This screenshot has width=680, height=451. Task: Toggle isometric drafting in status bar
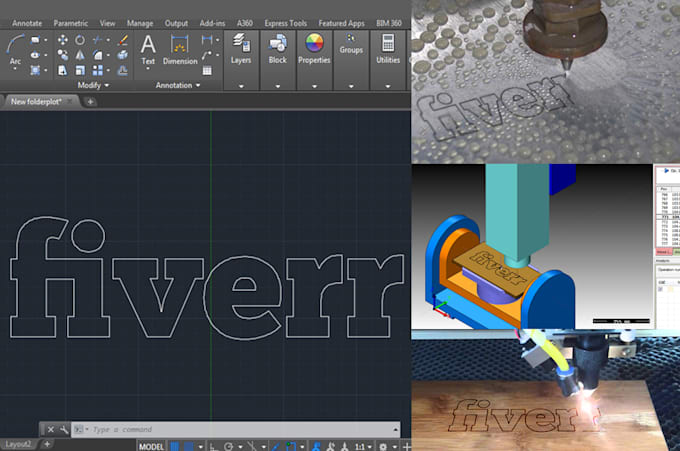(x=252, y=446)
